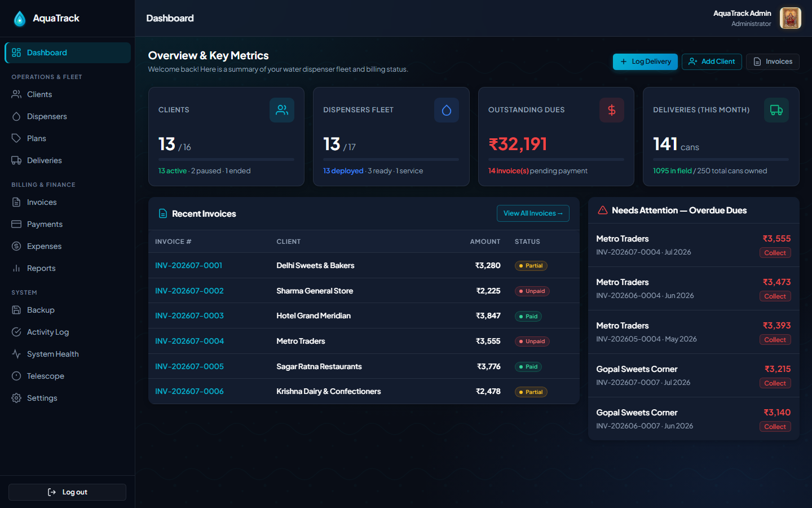Click the Partial status for Delhi Sweets
Viewport: 812px width, 508px height.
[x=531, y=266]
